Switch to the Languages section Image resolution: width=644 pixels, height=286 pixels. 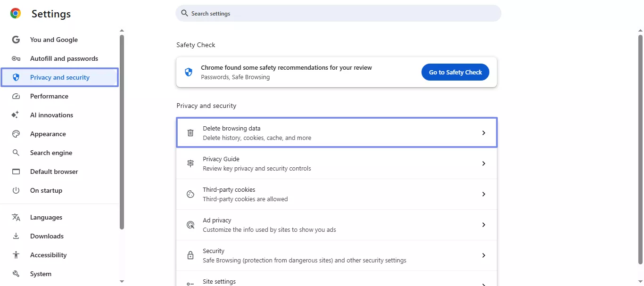pyautogui.click(x=46, y=217)
